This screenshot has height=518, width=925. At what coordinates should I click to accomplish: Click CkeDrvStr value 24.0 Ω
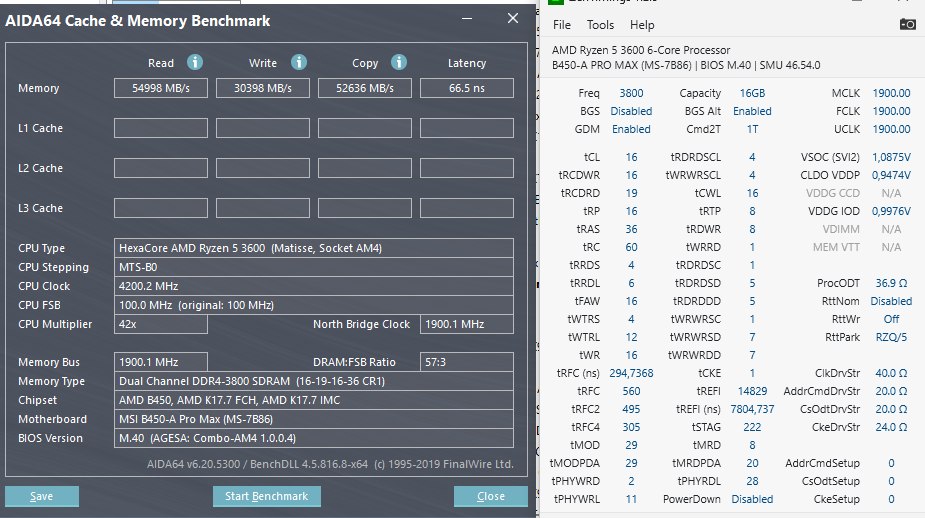[891, 427]
